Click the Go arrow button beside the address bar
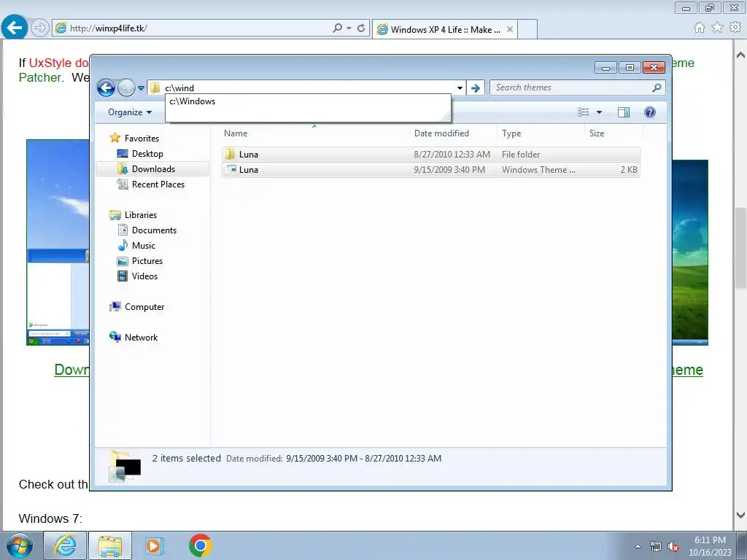Image resolution: width=747 pixels, height=560 pixels. click(x=476, y=88)
